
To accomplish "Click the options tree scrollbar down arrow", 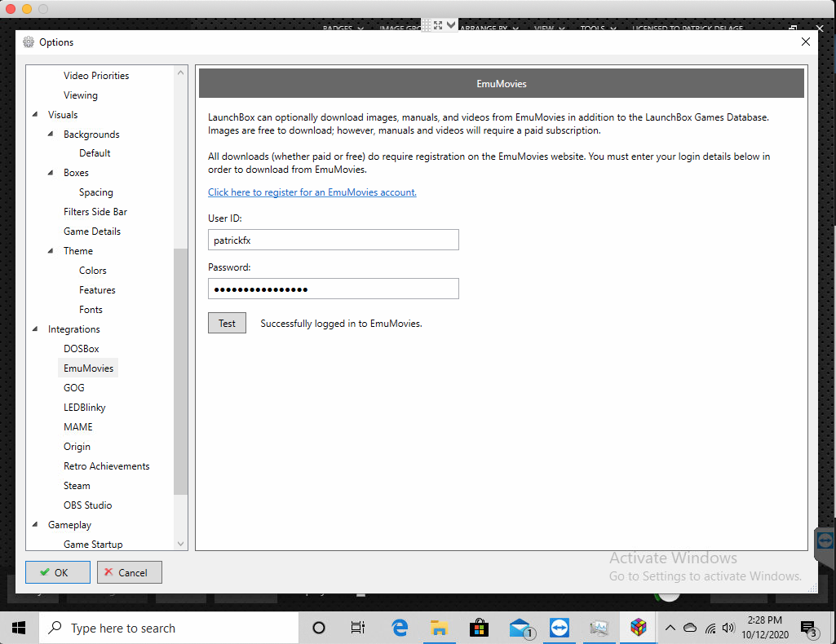I will 181,544.
